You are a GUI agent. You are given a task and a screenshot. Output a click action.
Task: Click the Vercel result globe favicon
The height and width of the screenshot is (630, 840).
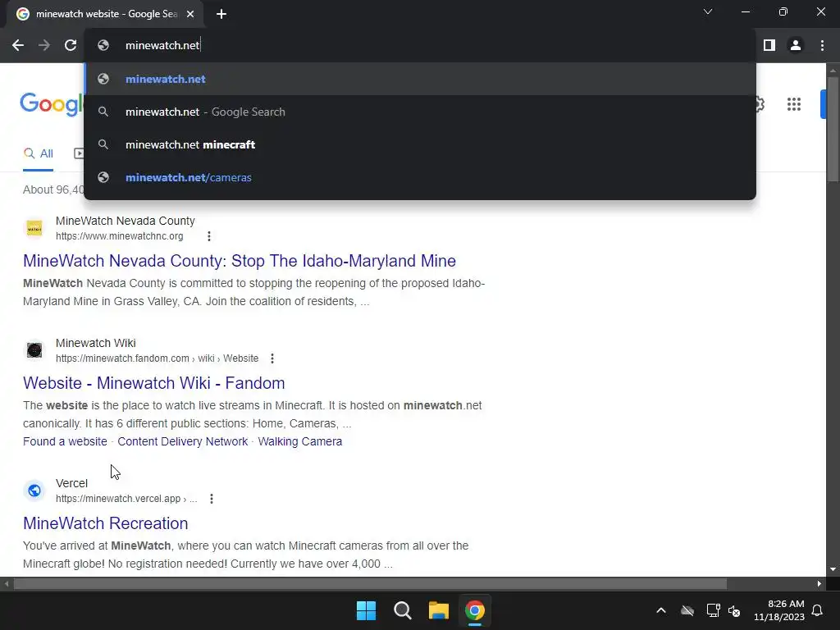coord(34,491)
